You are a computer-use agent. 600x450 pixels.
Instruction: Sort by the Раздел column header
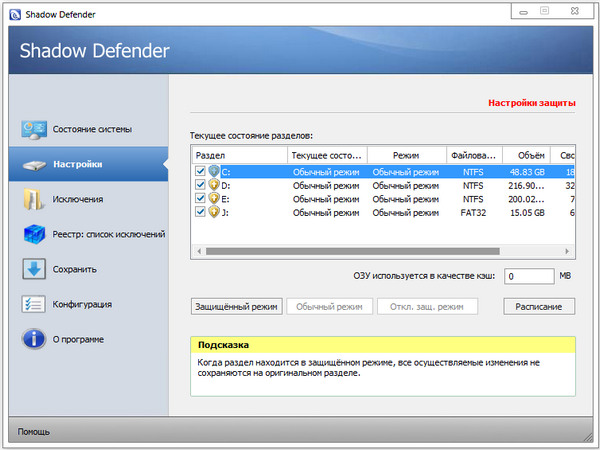[x=237, y=155]
